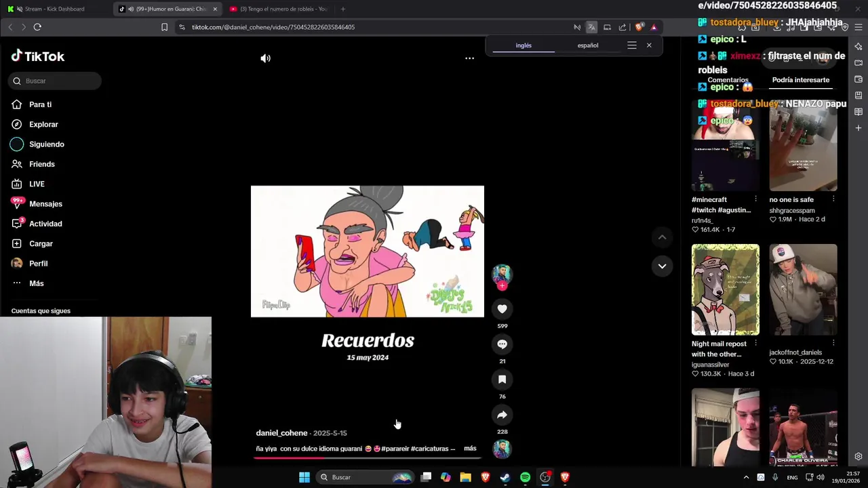Open more options for 'no one is safe'
This screenshot has width=868, height=488.
pyautogui.click(x=833, y=199)
